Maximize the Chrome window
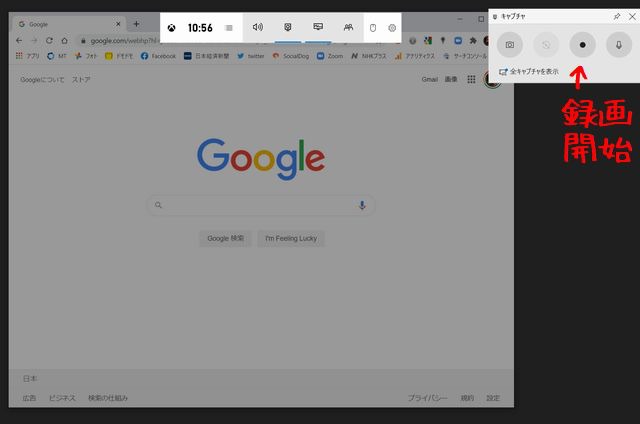Viewport: 640px width, 424px height. (x=481, y=19)
